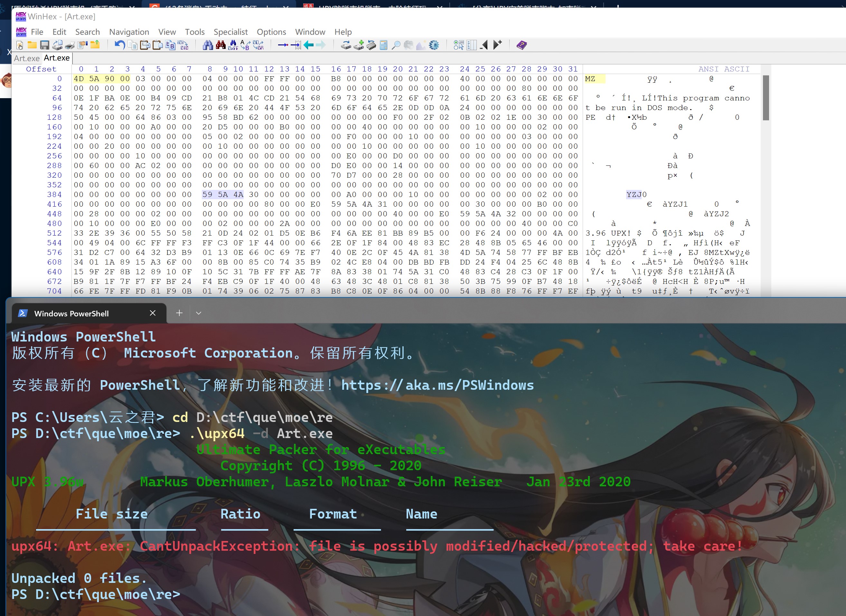Click '3.96 UPX!' text in ASCII column
846x616 pixels.
pos(608,233)
